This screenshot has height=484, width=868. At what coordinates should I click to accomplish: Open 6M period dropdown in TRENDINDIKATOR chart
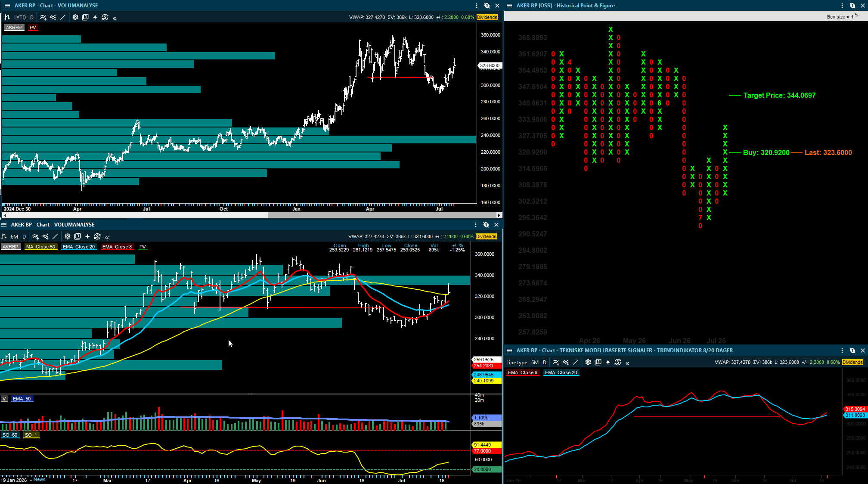click(x=535, y=363)
